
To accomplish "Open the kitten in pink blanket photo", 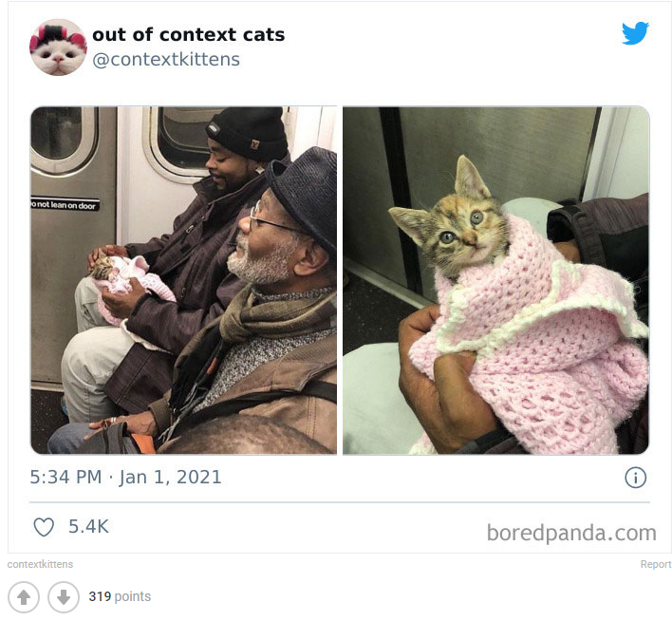I will tap(495, 280).
